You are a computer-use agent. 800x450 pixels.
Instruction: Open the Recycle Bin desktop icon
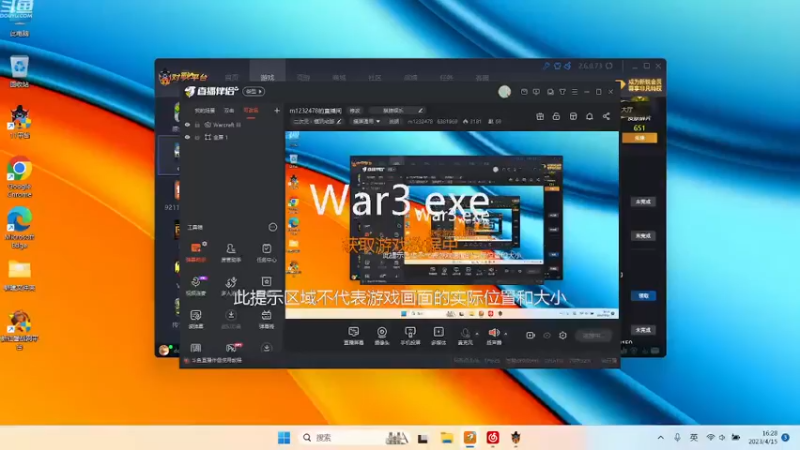click(x=19, y=71)
